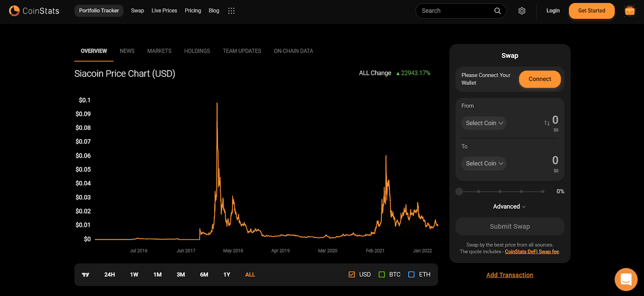
Task: Open the Holdings tab
Action: click(197, 51)
